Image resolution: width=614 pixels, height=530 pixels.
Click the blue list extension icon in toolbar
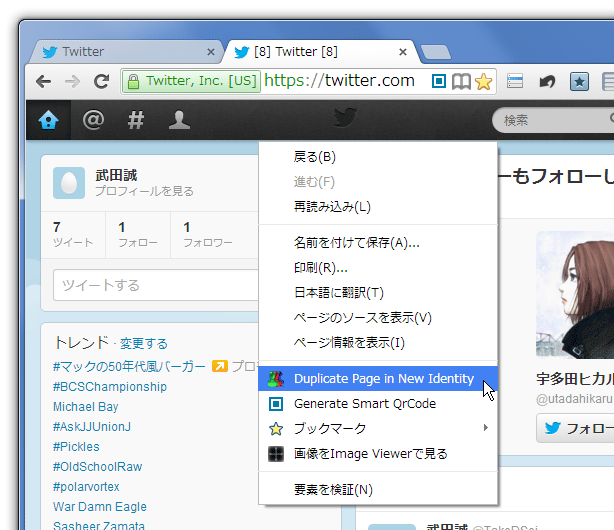pyautogui.click(x=515, y=81)
